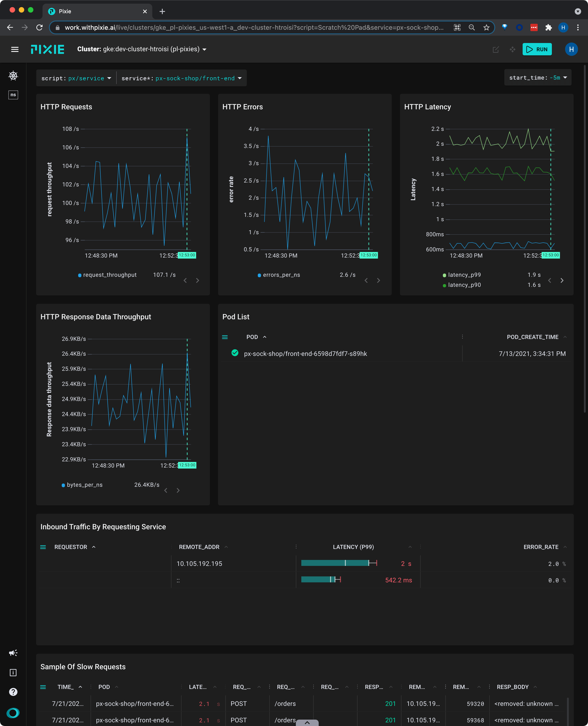Viewport: 588px width, 726px height.
Task: Open the Cluster selection dropdown
Action: (x=142, y=49)
